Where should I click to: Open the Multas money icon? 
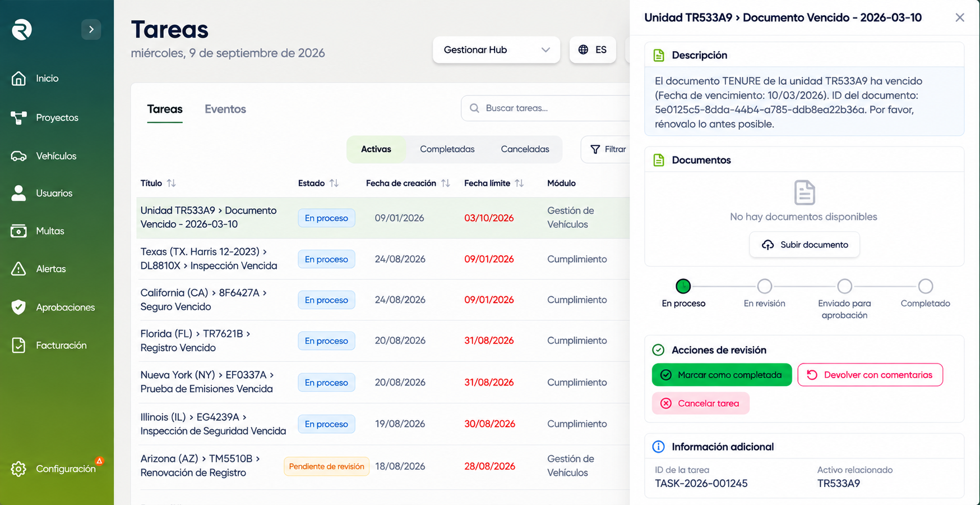tap(19, 231)
